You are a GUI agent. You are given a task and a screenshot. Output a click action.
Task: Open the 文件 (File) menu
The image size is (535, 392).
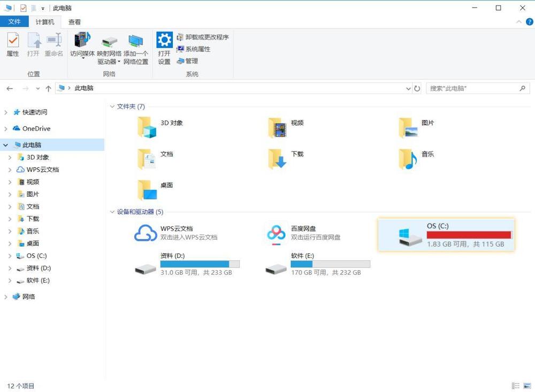tap(14, 22)
